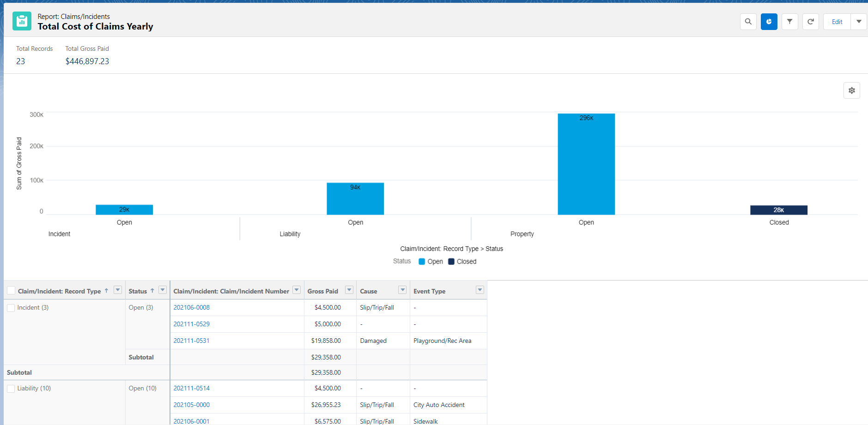Check the Incident (3) group checkbox

[11, 308]
